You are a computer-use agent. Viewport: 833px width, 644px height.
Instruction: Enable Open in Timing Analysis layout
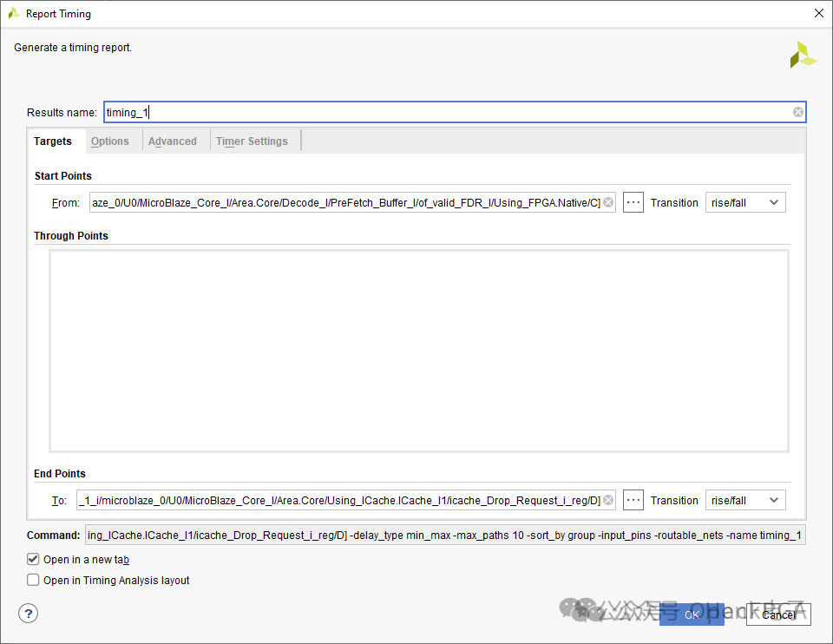tap(33, 580)
